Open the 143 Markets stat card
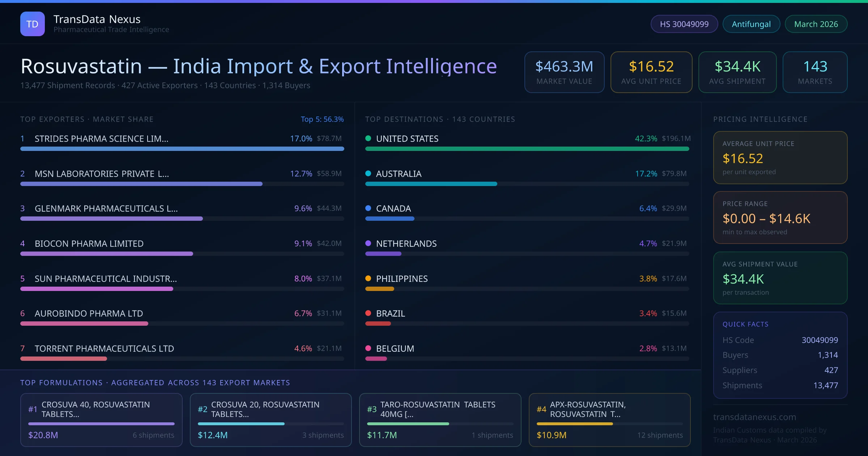The image size is (868, 456). point(815,72)
